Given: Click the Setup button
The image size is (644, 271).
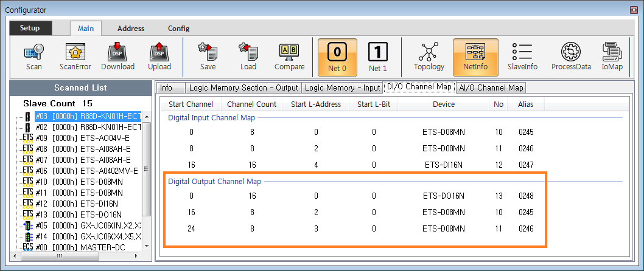Looking at the screenshot, I should pos(30,28).
